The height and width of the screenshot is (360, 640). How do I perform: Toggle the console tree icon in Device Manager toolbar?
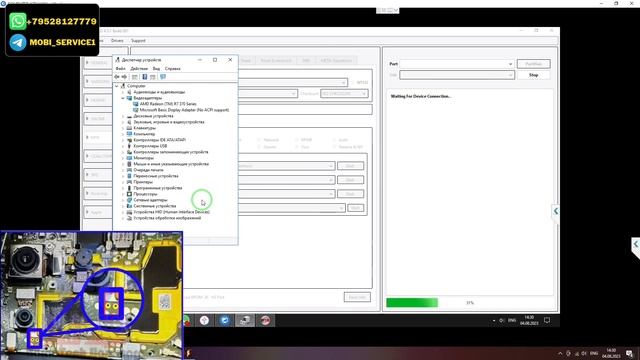click(x=135, y=77)
